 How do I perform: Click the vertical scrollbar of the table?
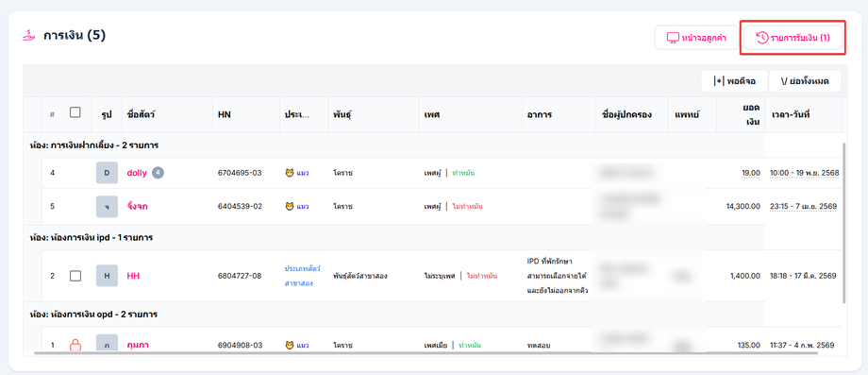[x=843, y=223]
